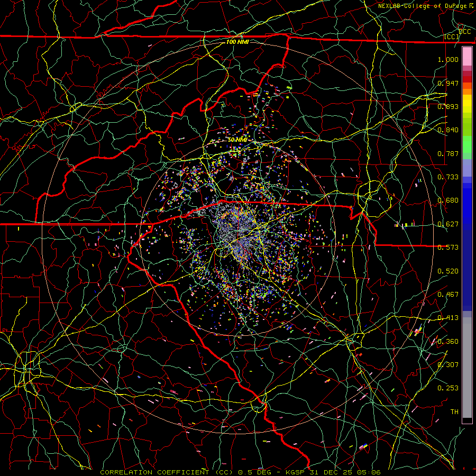The image size is (476, 476).
Task: Click the CORRELATION COEFFICIENT (CC) caption text
Action: [167, 472]
